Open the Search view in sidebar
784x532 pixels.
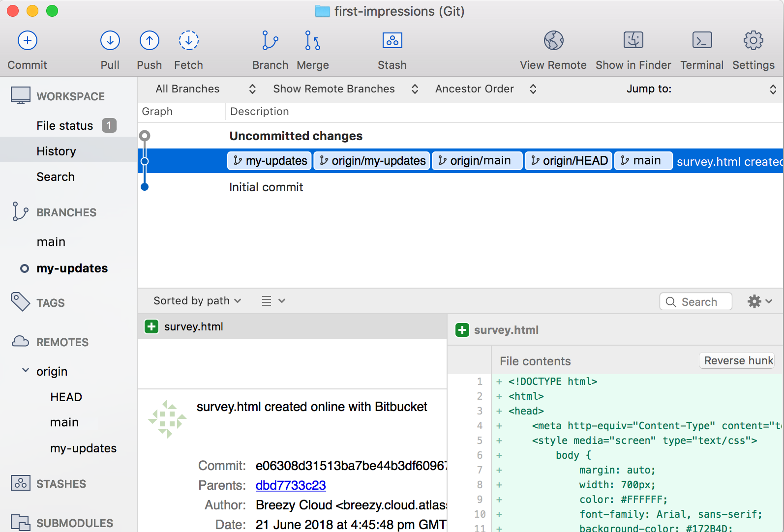click(x=56, y=177)
